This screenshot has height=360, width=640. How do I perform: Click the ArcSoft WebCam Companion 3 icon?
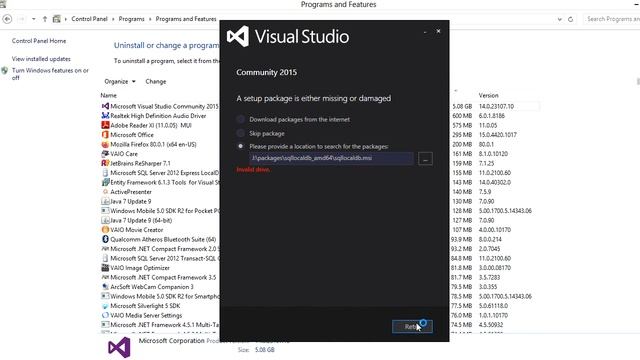[x=105, y=287]
